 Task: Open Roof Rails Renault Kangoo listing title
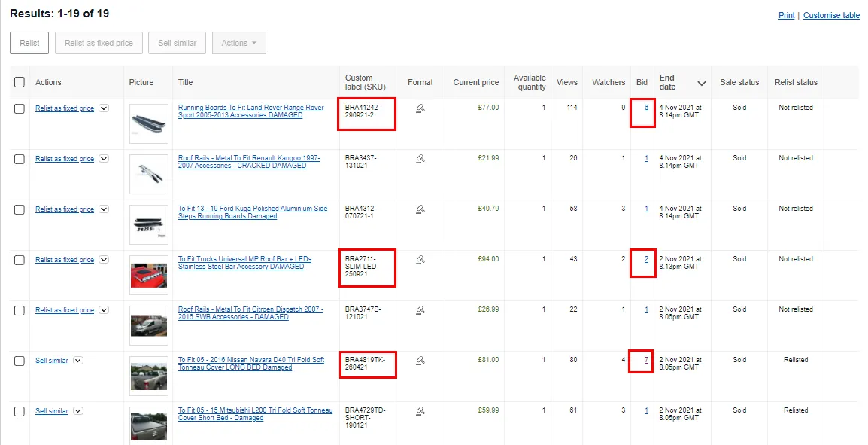249,162
